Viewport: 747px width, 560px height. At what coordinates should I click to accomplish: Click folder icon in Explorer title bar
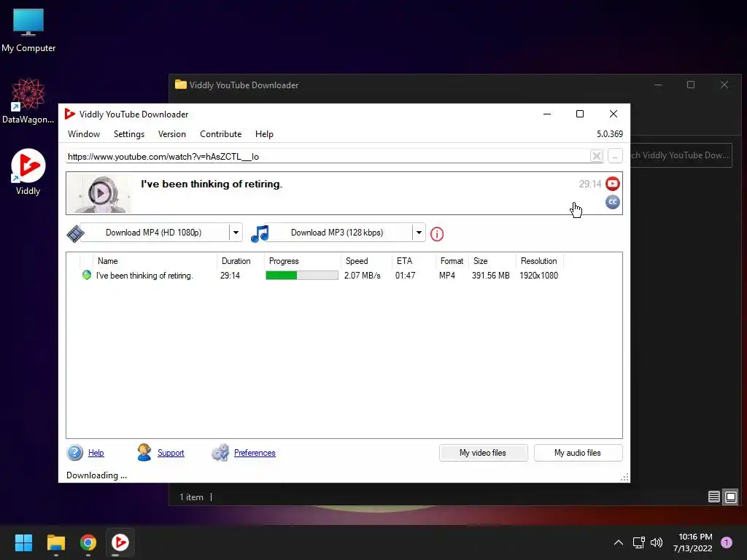coord(181,85)
